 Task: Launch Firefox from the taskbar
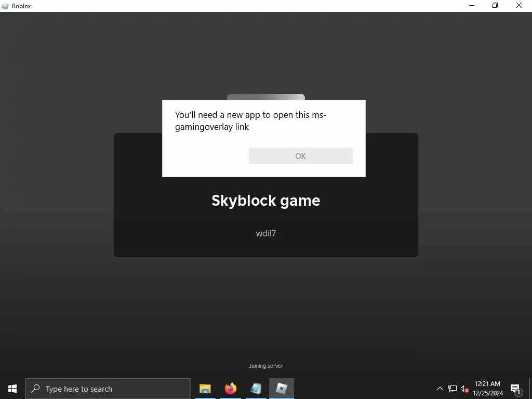(x=230, y=389)
